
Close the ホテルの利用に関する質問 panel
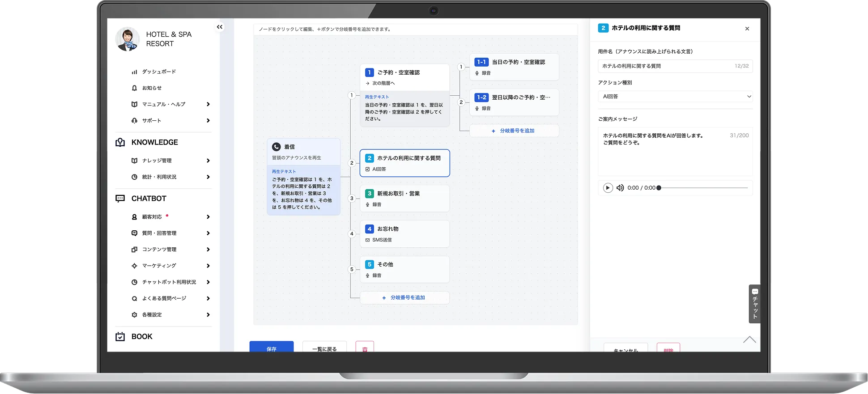(747, 29)
